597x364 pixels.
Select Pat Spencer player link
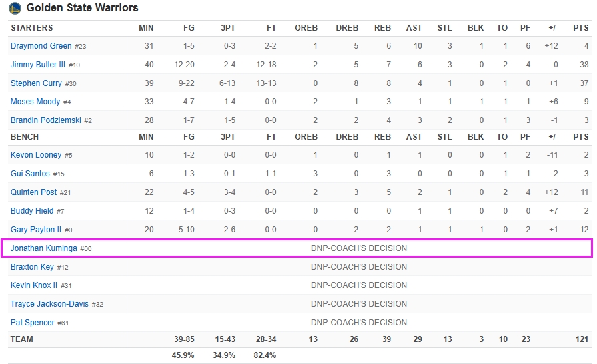coord(33,323)
